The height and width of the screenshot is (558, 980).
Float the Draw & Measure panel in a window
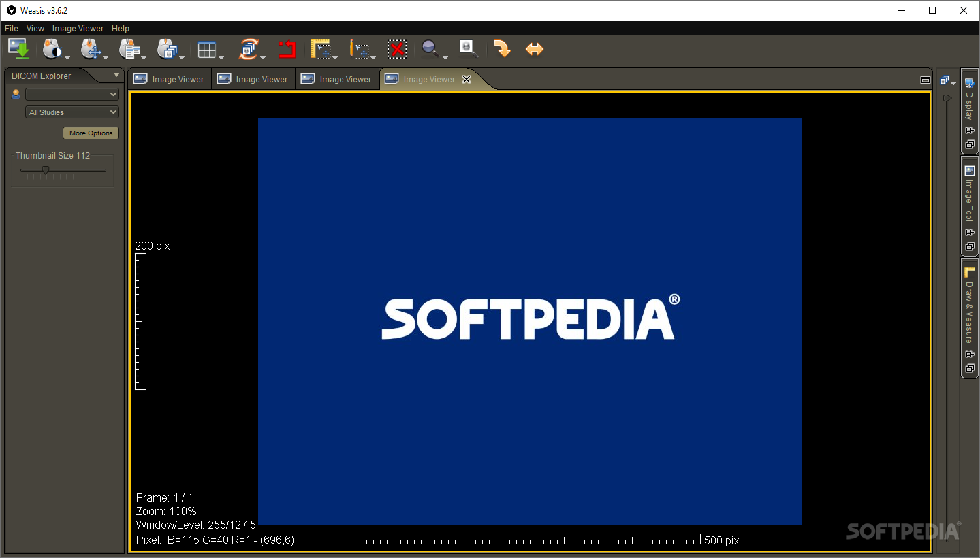[x=970, y=368]
